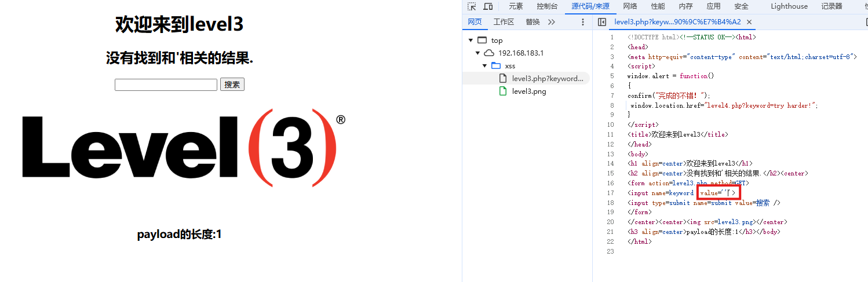Click the <input name=keyword source line

pyautogui.click(x=681, y=193)
